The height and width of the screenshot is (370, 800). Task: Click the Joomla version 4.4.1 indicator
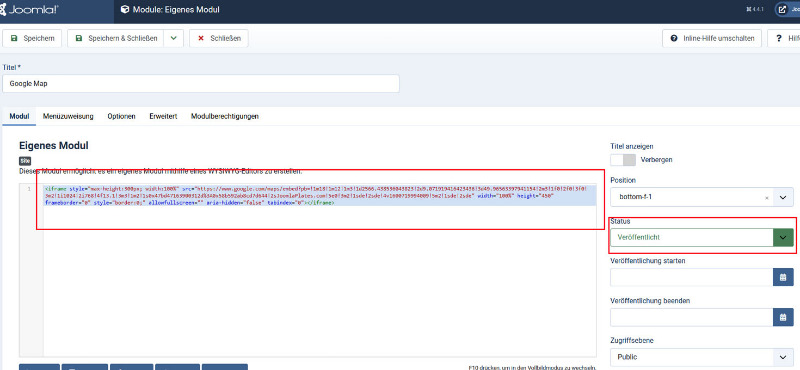[x=755, y=10]
